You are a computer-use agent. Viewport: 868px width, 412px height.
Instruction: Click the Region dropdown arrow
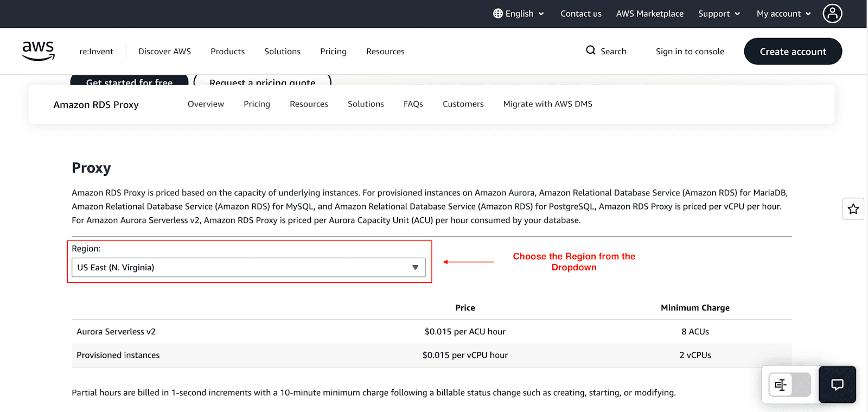coord(415,268)
